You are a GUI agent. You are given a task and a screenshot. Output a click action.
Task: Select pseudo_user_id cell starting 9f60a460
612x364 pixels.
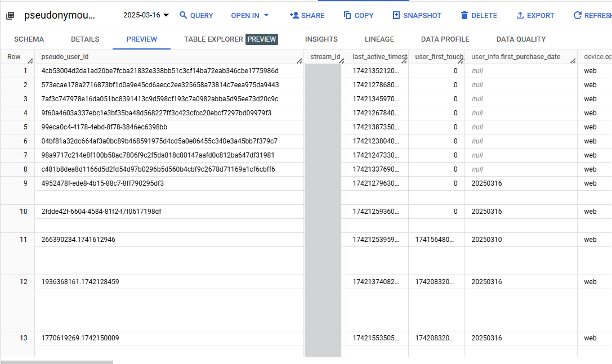pos(169,113)
